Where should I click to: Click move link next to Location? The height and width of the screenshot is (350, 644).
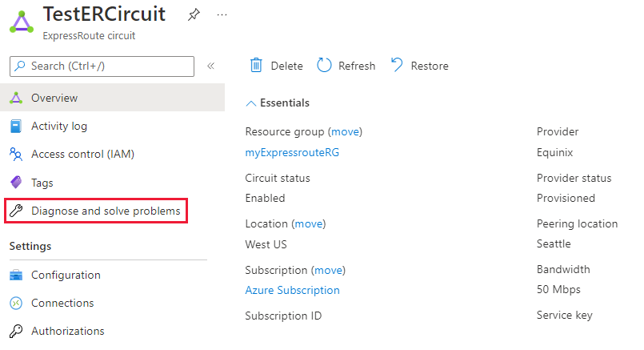[308, 224]
